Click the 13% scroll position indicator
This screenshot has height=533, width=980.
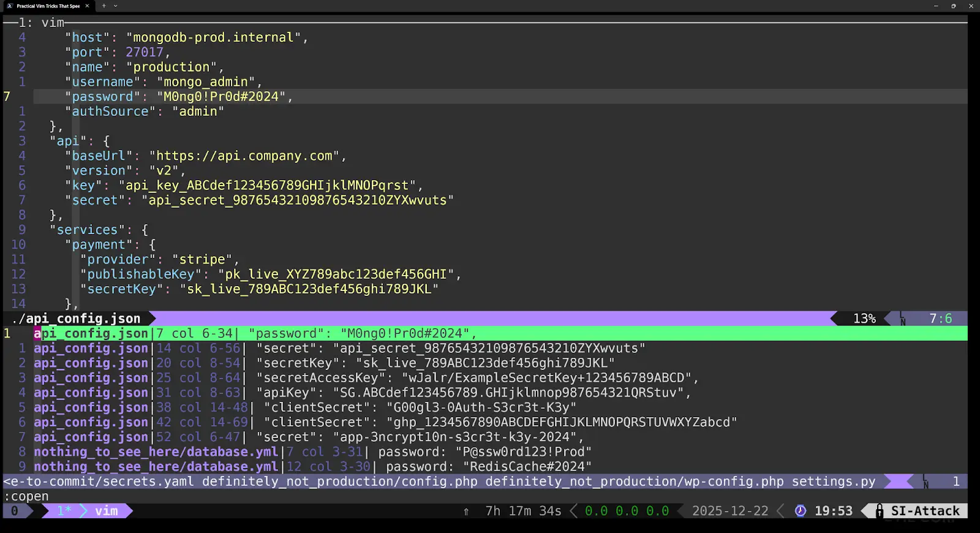coord(864,319)
